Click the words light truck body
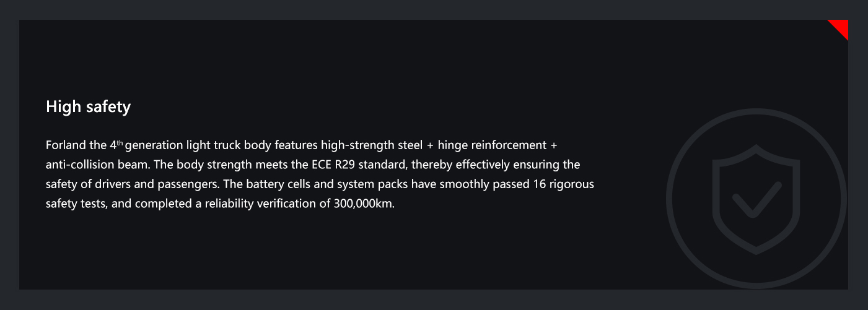The image size is (868, 310). click(x=229, y=145)
